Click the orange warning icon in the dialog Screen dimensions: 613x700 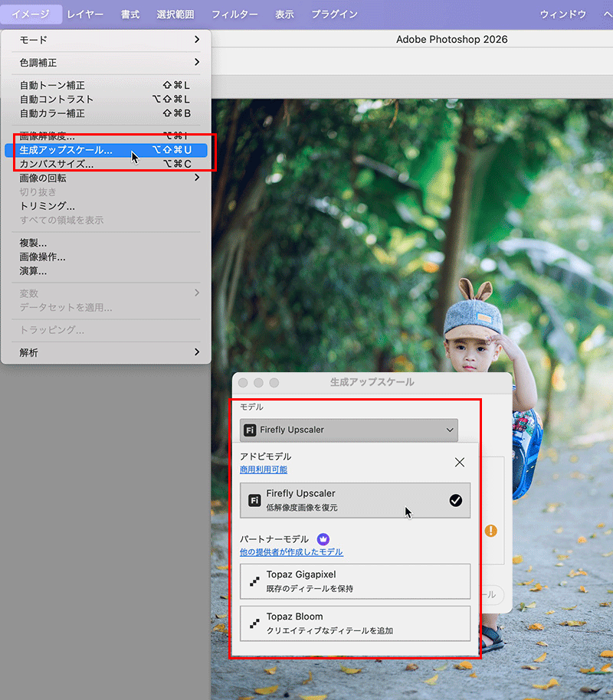(x=490, y=530)
